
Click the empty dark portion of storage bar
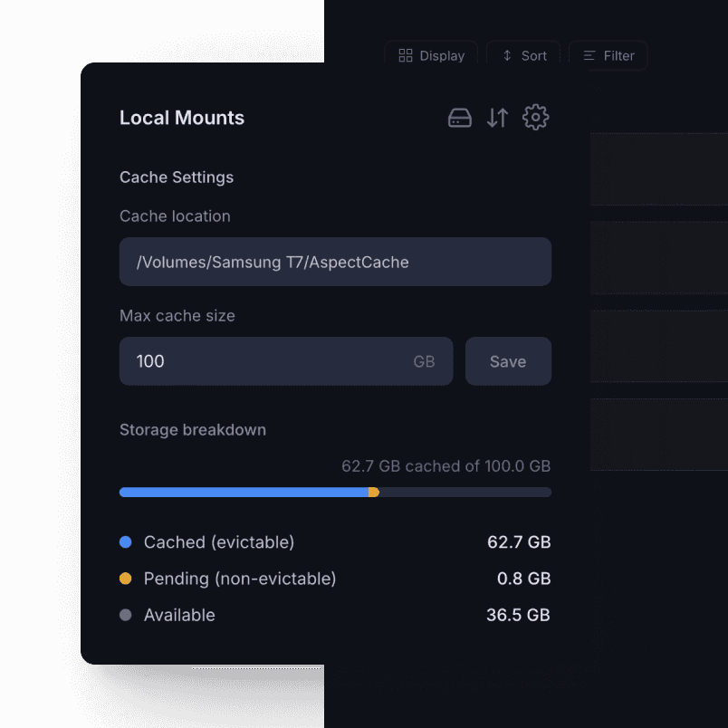[465, 493]
